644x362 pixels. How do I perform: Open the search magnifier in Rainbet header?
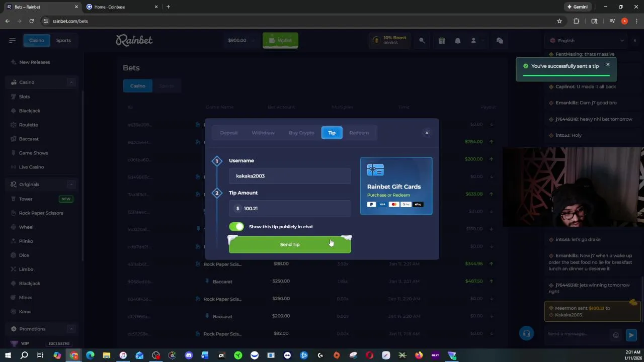(x=422, y=41)
